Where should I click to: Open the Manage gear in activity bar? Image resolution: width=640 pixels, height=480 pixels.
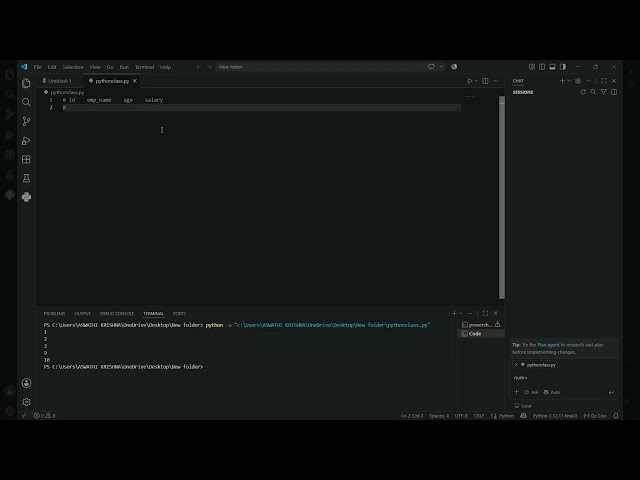tap(26, 402)
